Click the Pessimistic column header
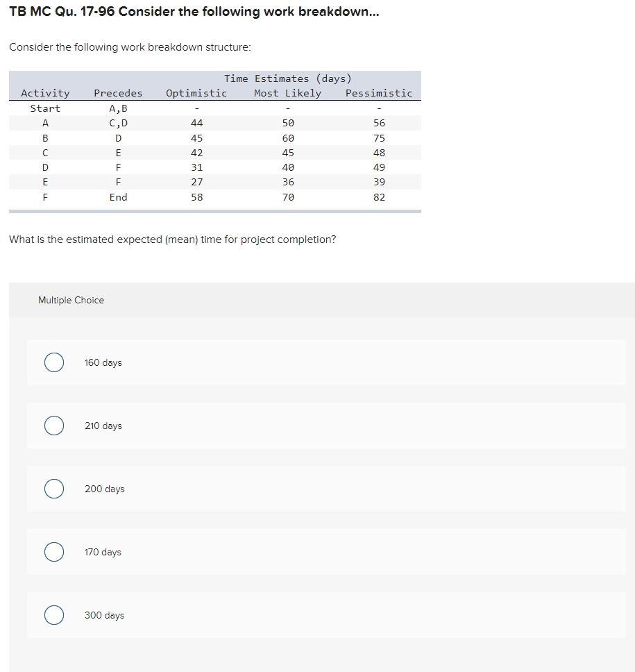This screenshot has height=672, width=635. tap(378, 92)
